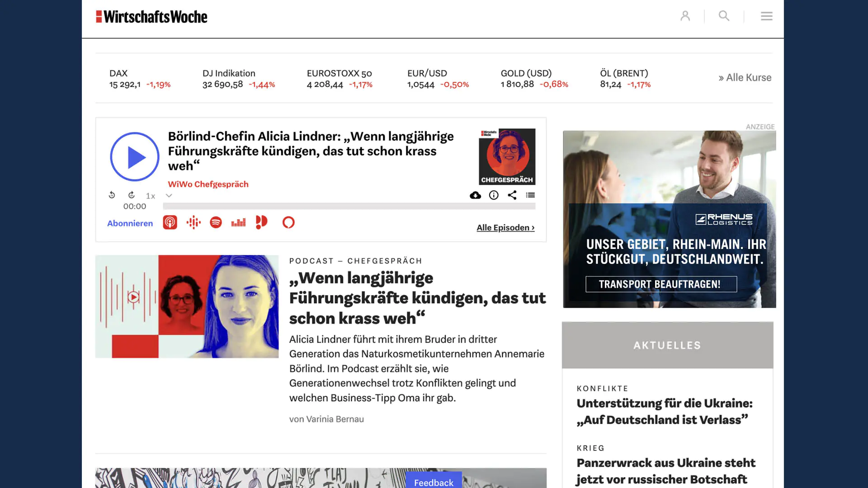Subscribe via Deezer icon
Image resolution: width=868 pixels, height=488 pixels.
coord(238,222)
